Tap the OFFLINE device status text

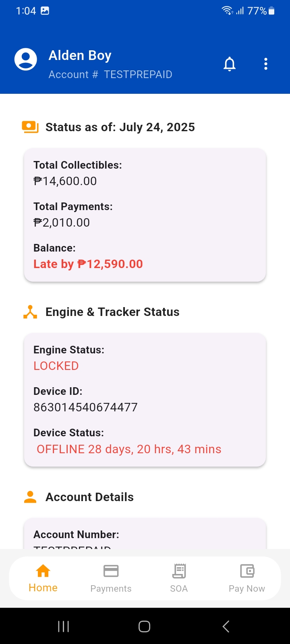(x=129, y=449)
